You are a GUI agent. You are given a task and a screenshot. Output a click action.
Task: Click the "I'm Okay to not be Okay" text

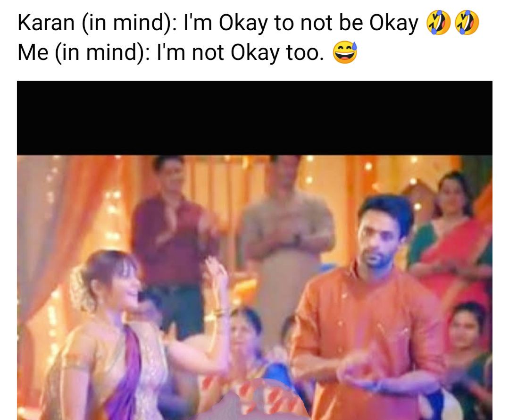point(301,24)
